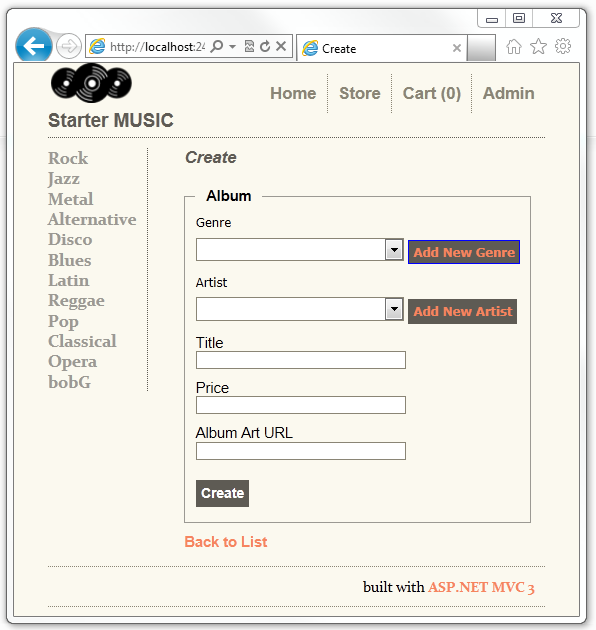Browse the Blues genre
Screen dimensions: 596x630
pyautogui.click(x=70, y=260)
